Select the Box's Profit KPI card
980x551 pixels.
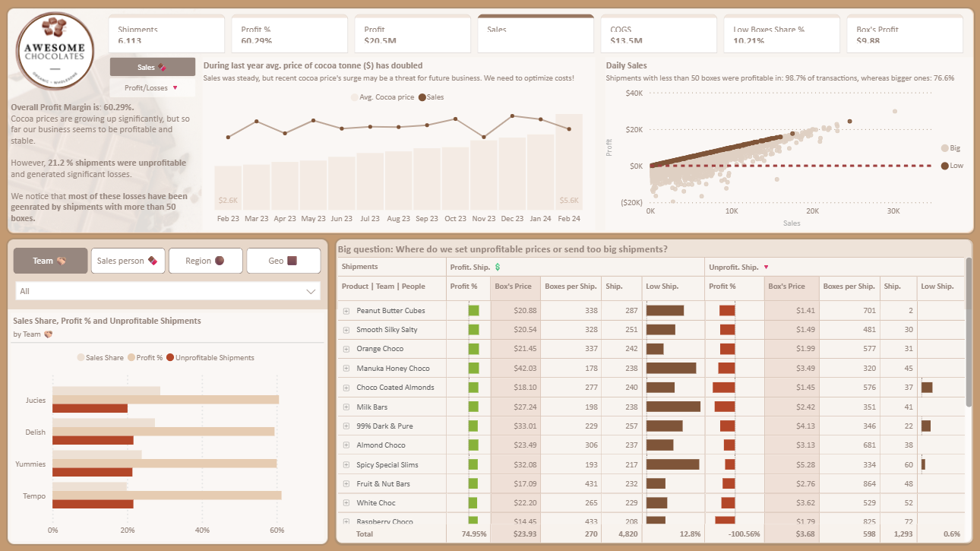(905, 34)
